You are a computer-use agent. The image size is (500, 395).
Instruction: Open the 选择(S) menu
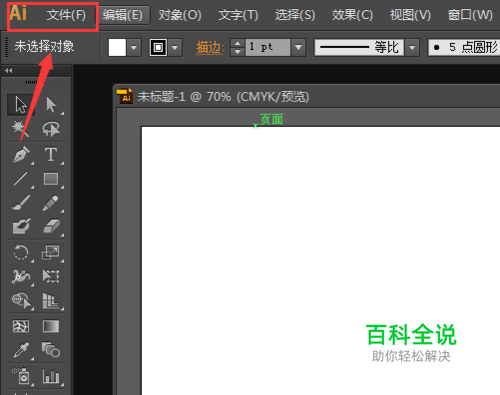295,15
